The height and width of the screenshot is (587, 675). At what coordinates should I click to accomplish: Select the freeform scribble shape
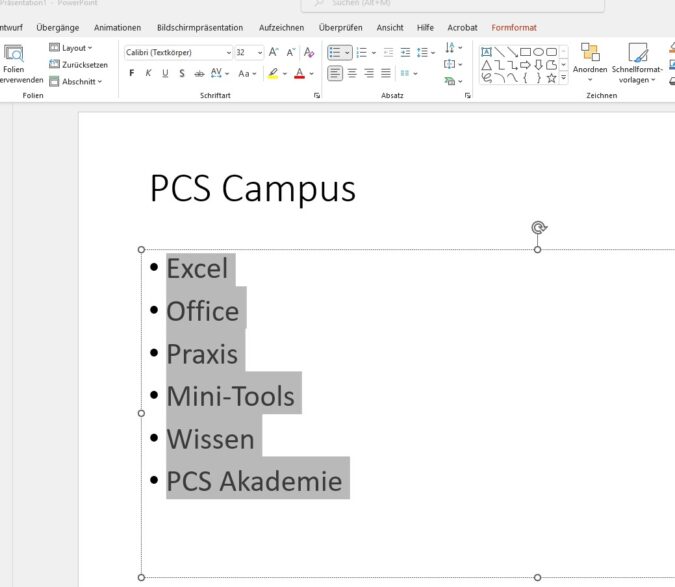(x=486, y=78)
